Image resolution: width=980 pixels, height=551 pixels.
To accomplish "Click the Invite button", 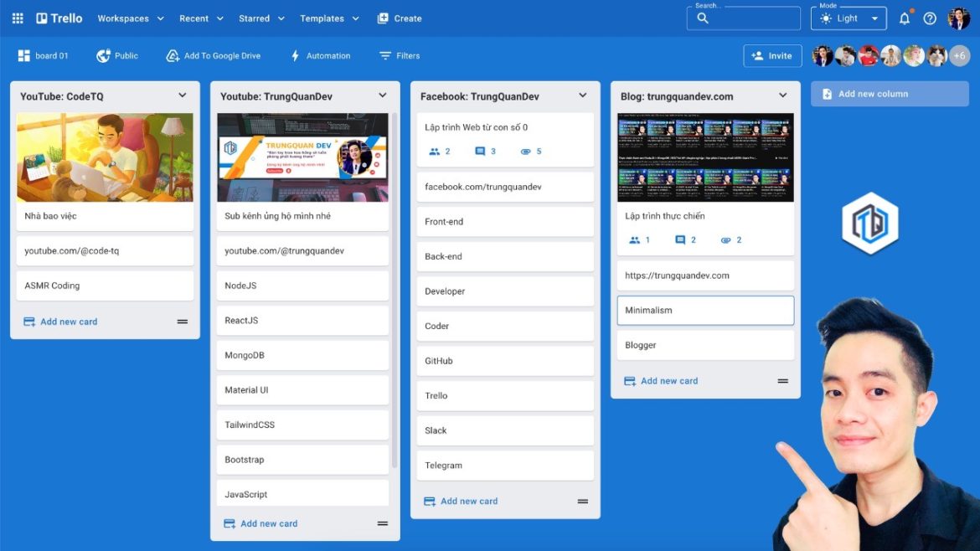I will pos(771,55).
